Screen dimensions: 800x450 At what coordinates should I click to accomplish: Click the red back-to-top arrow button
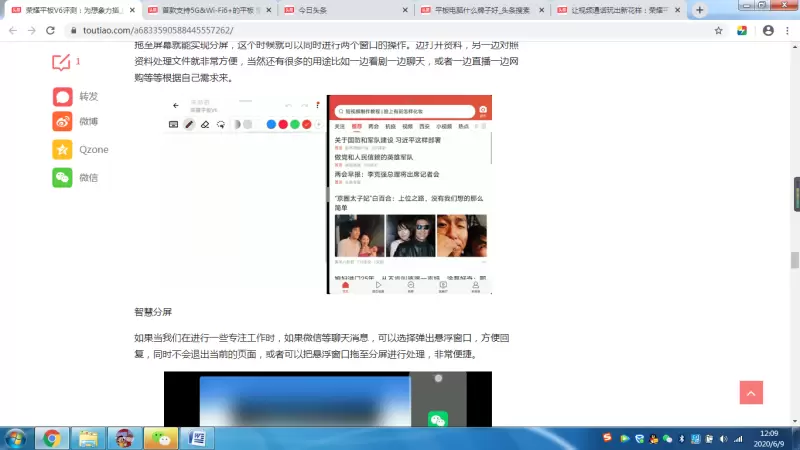[751, 392]
